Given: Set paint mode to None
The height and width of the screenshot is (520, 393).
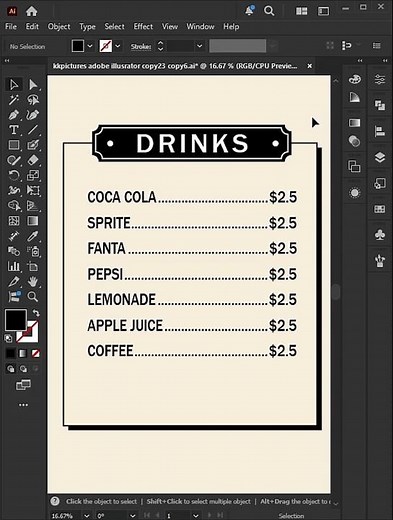Looking at the screenshot, I should click(35, 353).
